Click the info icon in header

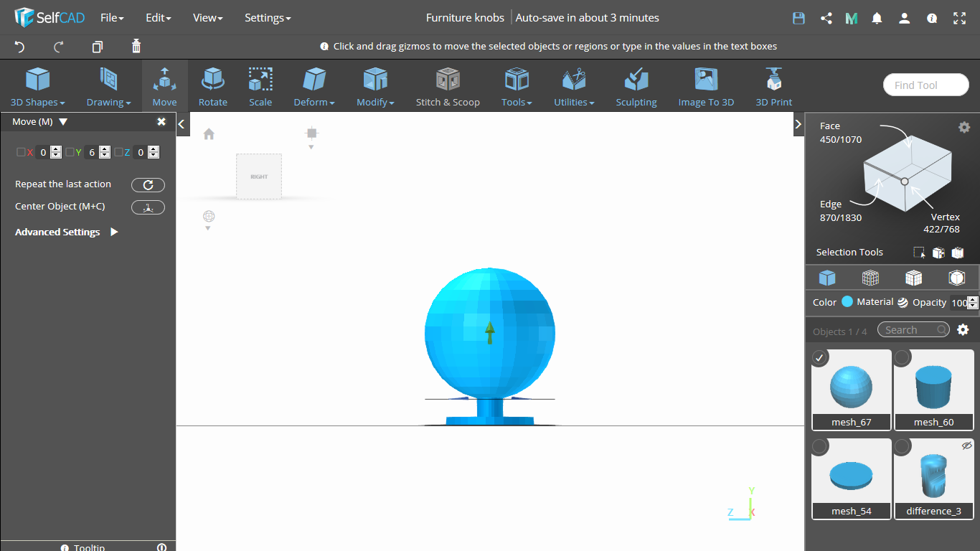click(932, 19)
